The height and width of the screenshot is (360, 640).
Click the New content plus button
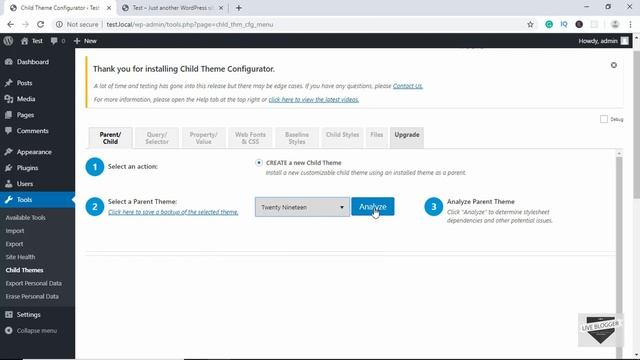[x=85, y=41]
